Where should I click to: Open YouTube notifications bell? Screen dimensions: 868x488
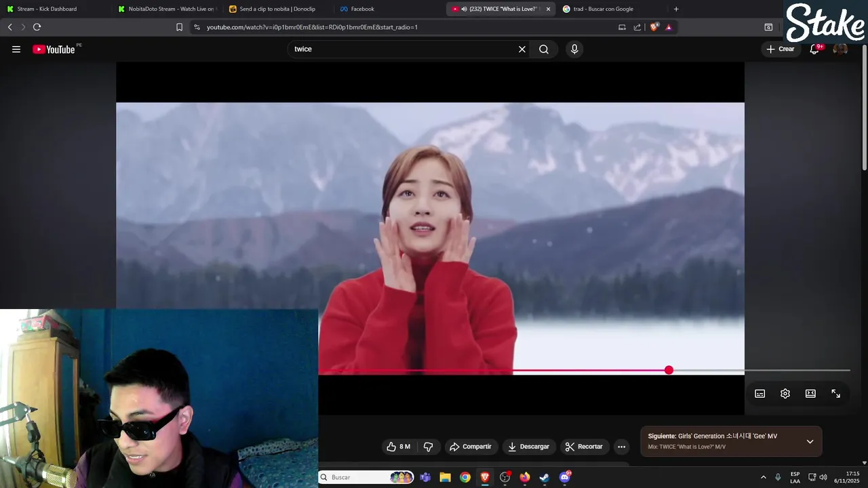[814, 49]
